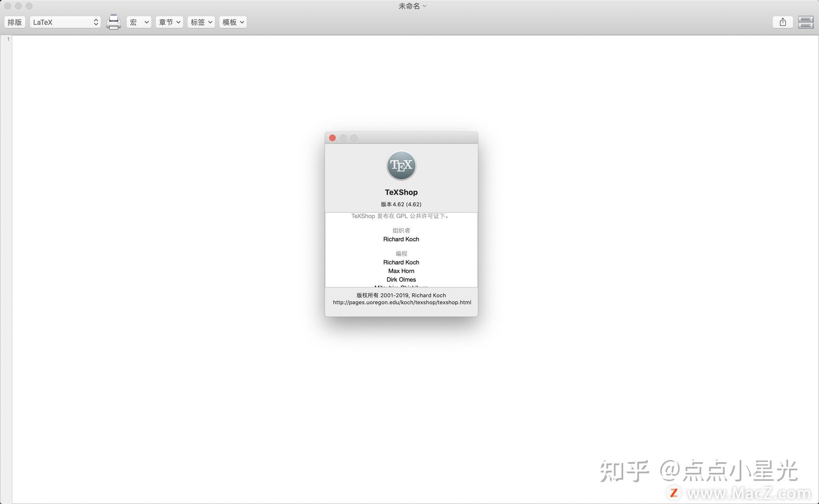Click line number 1 in the gutter
The image size is (819, 504).
point(8,38)
